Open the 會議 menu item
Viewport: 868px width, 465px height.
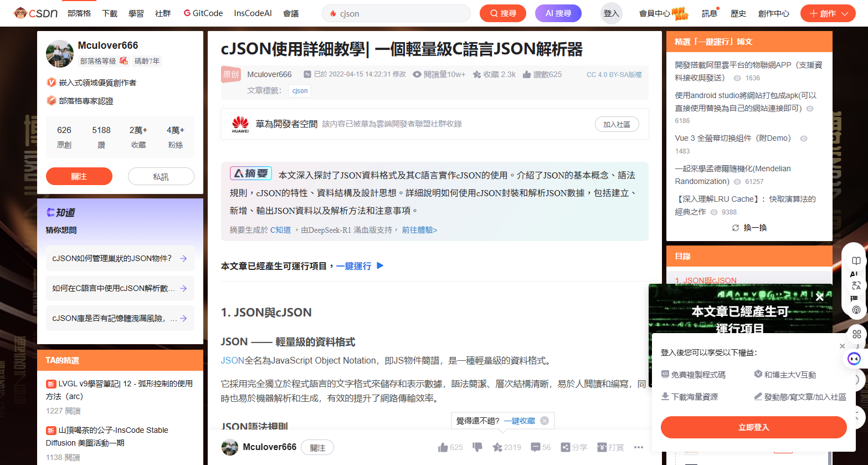click(291, 13)
